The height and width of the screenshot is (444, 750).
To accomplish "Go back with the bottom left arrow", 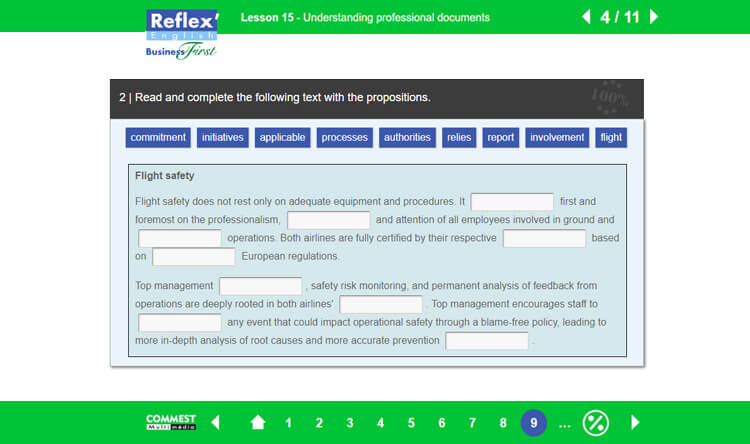I will pos(215,422).
